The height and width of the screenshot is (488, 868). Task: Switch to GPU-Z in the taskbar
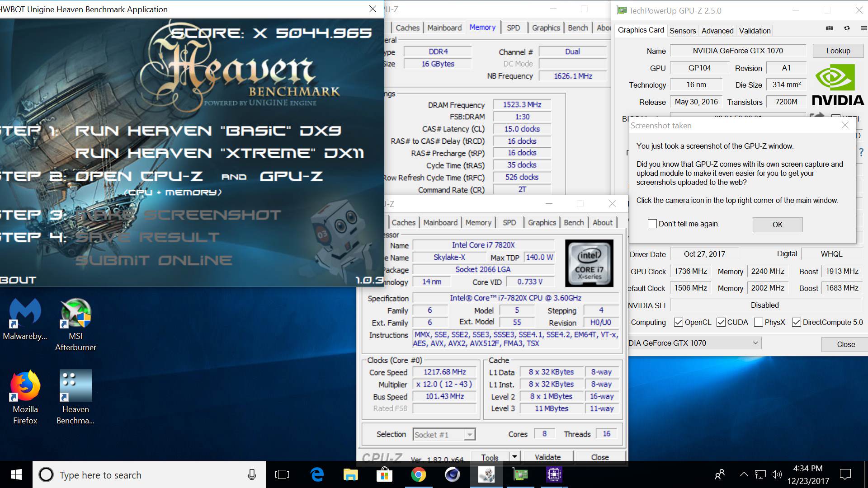[520, 474]
